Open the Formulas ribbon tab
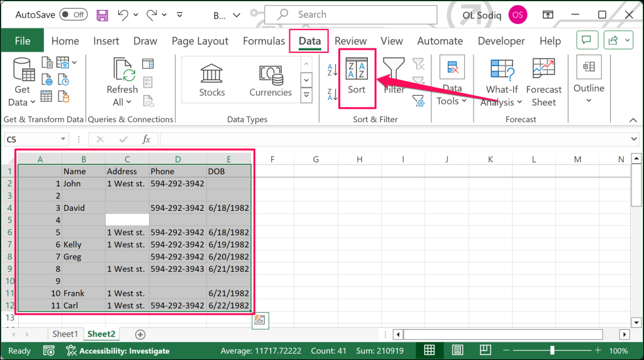This screenshot has width=644, height=360. 264,41
